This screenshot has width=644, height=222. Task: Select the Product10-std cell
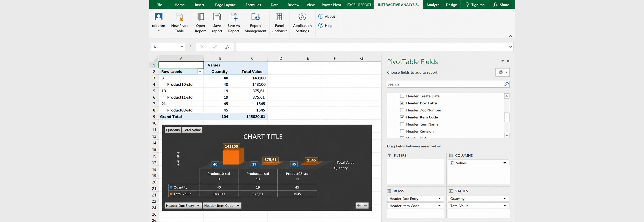181,84
